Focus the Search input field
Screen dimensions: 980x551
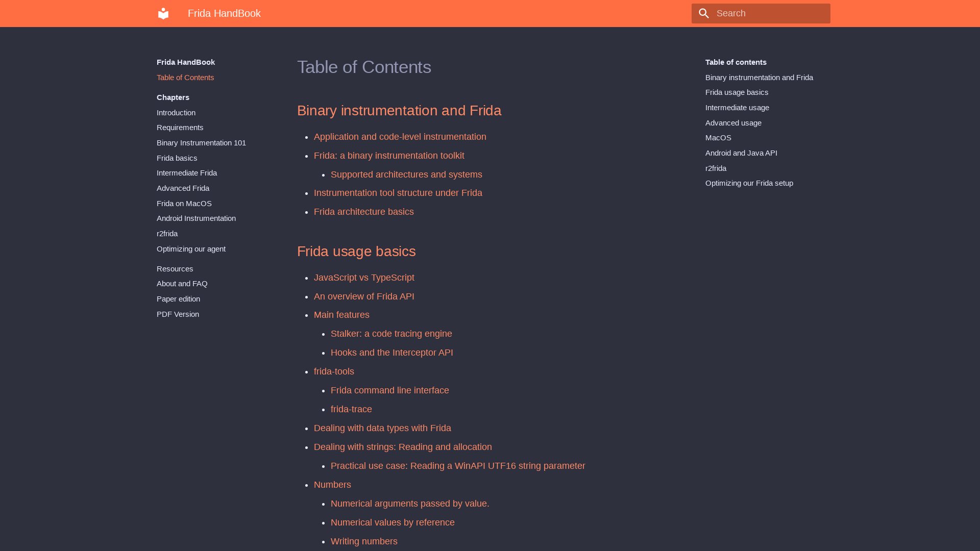click(761, 13)
